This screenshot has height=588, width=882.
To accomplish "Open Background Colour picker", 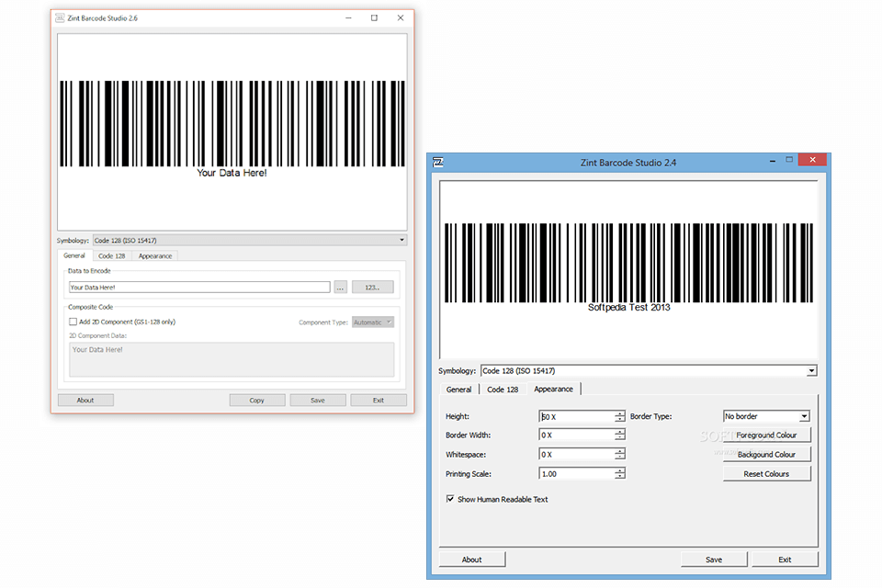I will [766, 454].
